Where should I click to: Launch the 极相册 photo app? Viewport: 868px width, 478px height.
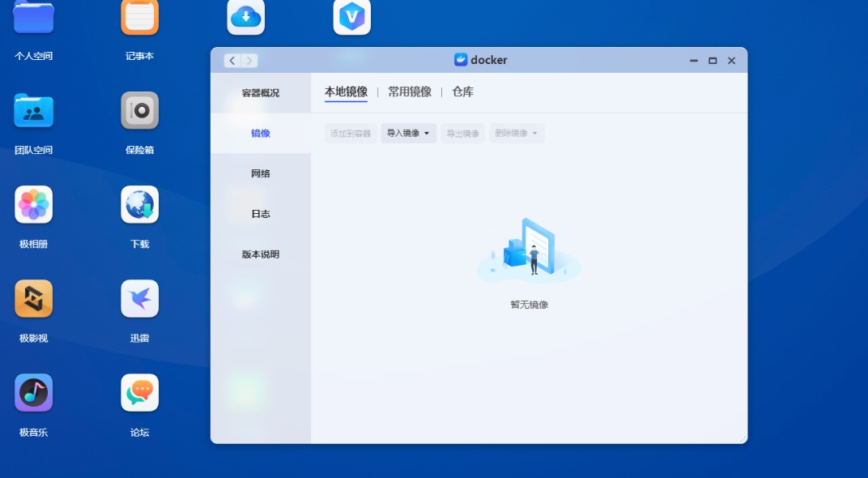coord(34,204)
